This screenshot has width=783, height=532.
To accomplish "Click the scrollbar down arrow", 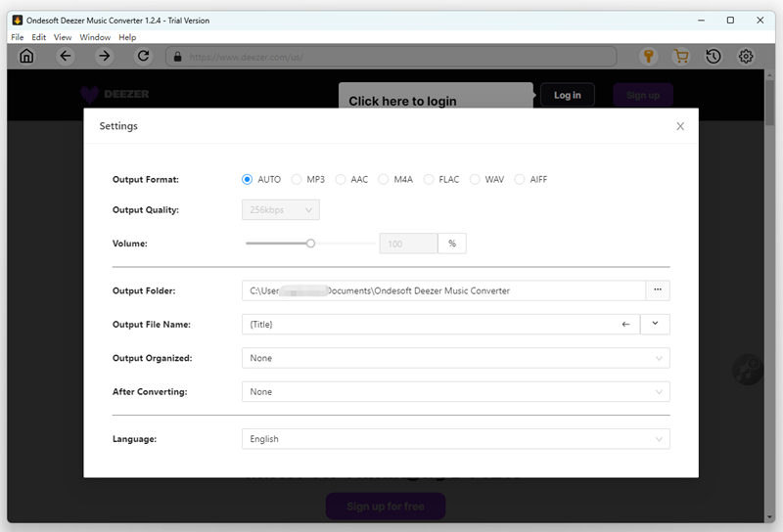I will pyautogui.click(x=769, y=517).
